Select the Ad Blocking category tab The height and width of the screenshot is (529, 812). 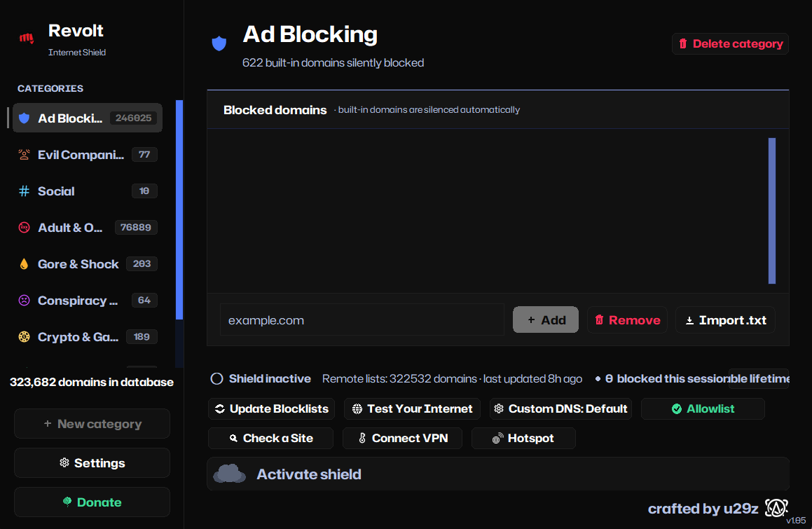click(88, 118)
